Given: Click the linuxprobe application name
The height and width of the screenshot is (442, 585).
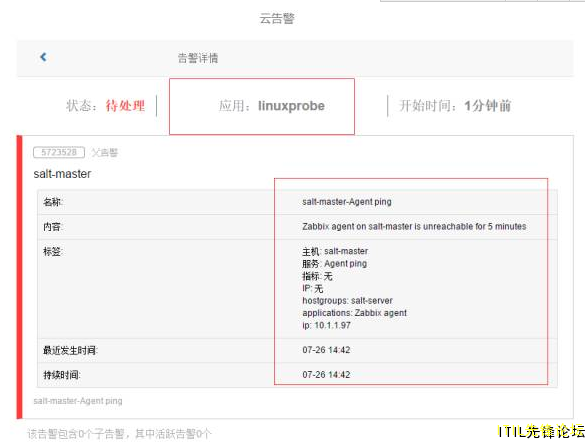Looking at the screenshot, I should click(291, 106).
